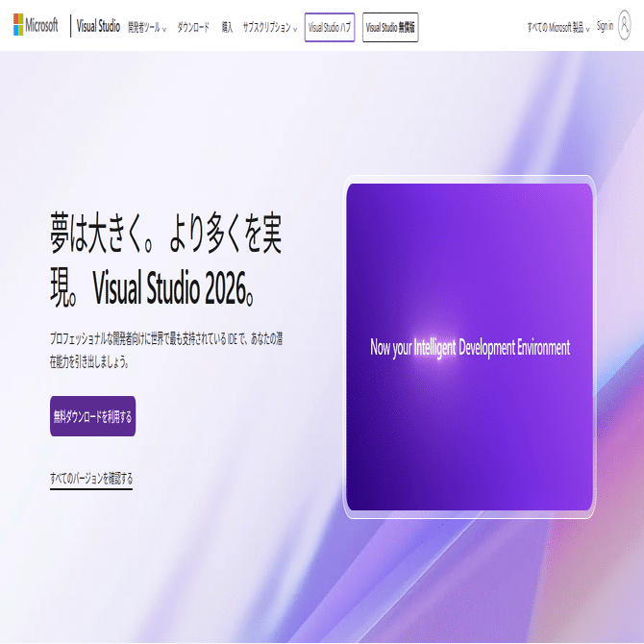Click the Visual Studio 無償版 button
Screen dimensions: 644x644
(x=390, y=28)
